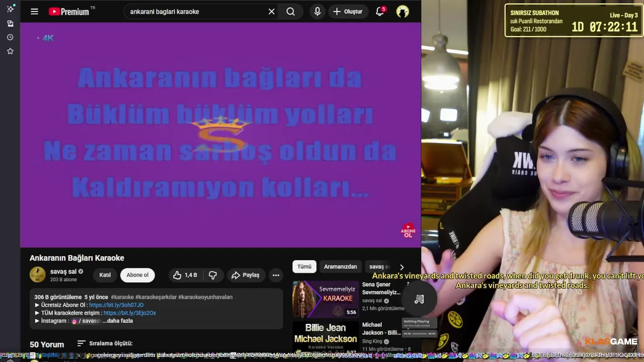The height and width of the screenshot is (362, 644).
Task: Select the Tümü filter chip
Action: click(x=304, y=266)
